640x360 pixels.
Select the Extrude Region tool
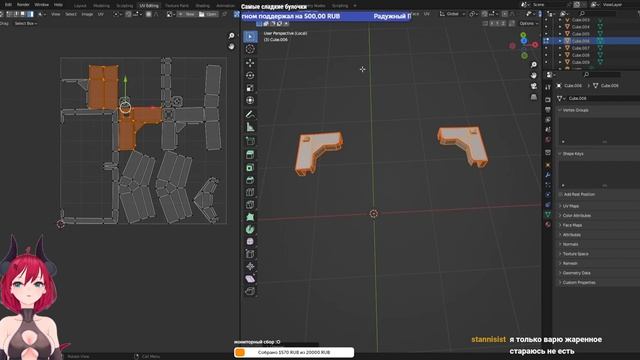[250, 154]
